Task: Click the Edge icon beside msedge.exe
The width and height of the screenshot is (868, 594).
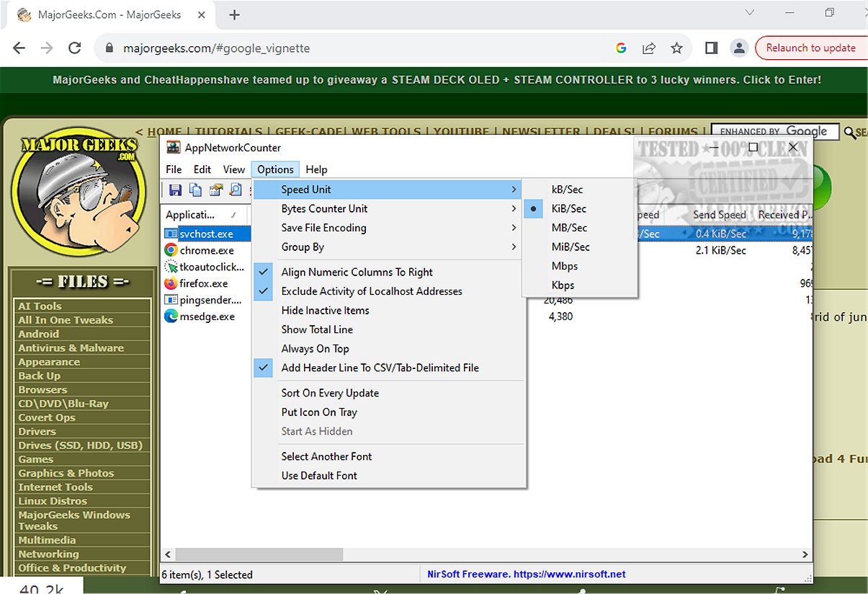Action: [171, 316]
